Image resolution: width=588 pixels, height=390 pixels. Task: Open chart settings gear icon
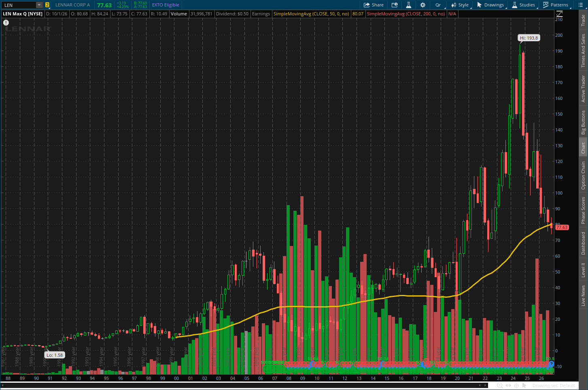423,5
